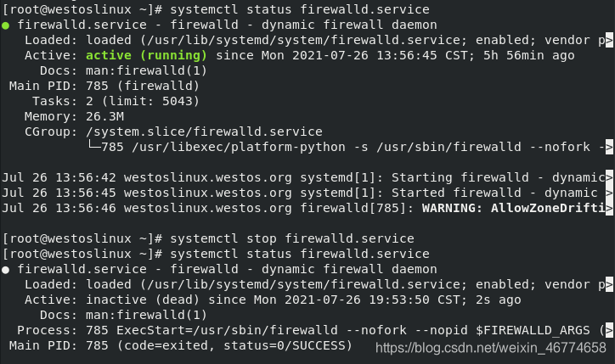Click the green 'active (running)' text
615x364 pixels.
coord(146,55)
